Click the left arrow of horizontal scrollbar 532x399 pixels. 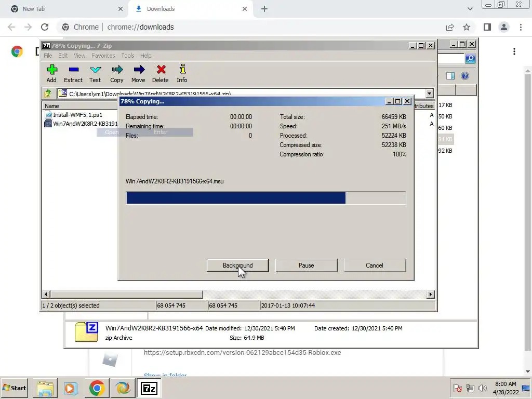pos(46,294)
